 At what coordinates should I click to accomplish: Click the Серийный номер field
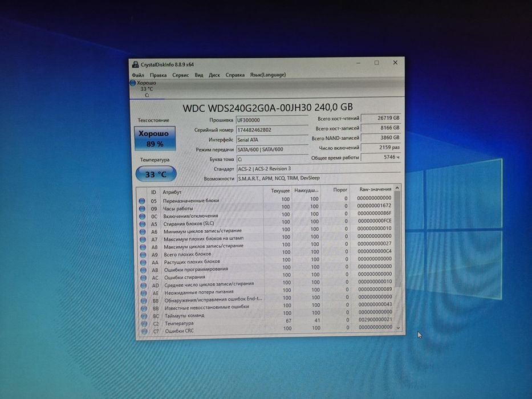click(272, 130)
